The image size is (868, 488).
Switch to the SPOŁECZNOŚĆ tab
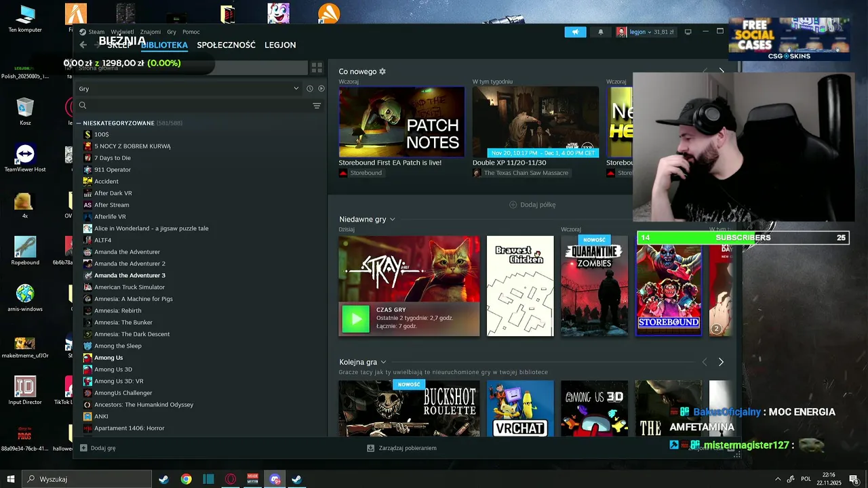tap(226, 45)
